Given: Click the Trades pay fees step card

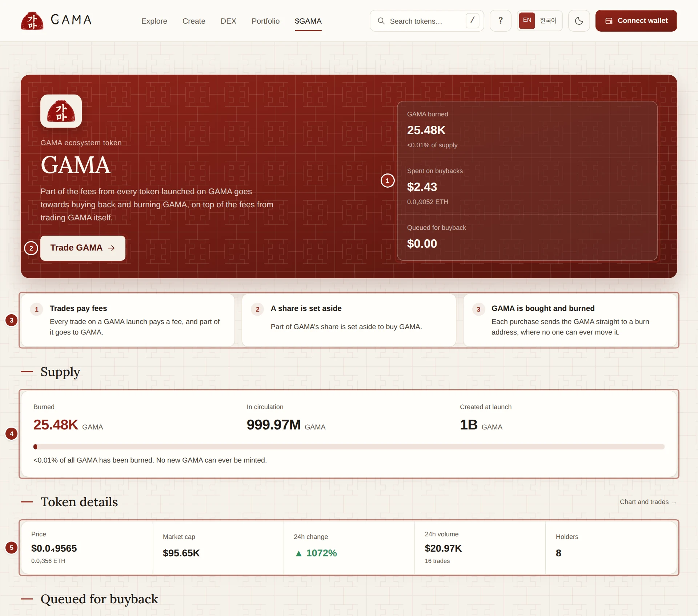Looking at the screenshot, I should (128, 320).
